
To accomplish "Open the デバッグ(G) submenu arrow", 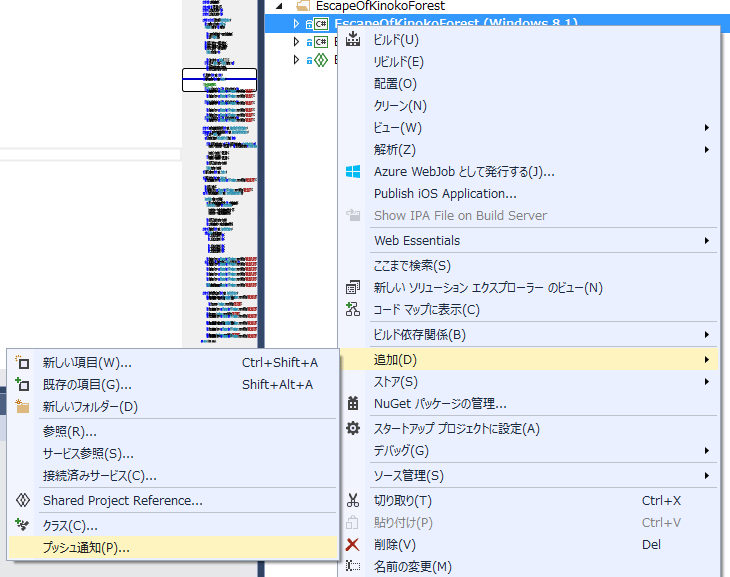I will click(x=707, y=450).
